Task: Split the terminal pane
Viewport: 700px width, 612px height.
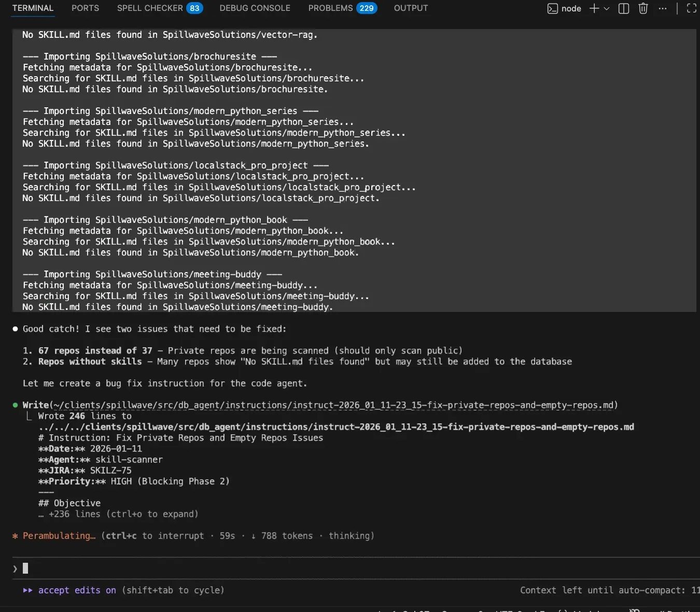Action: pyautogui.click(x=623, y=8)
